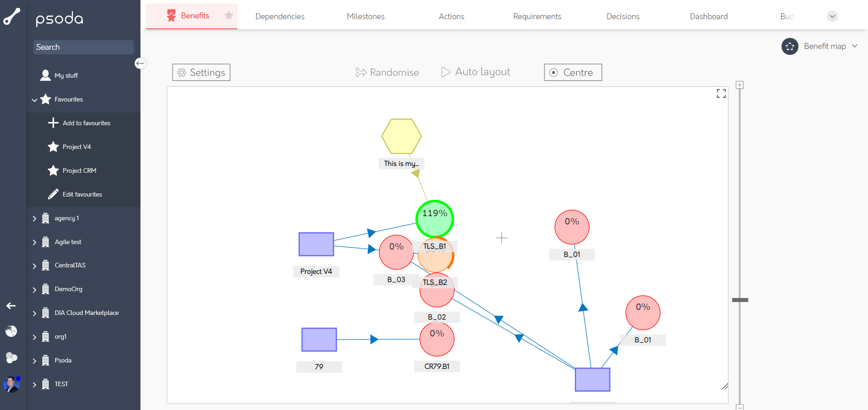Add to favourites with the plus icon
The width and height of the screenshot is (868, 410).
click(x=54, y=123)
